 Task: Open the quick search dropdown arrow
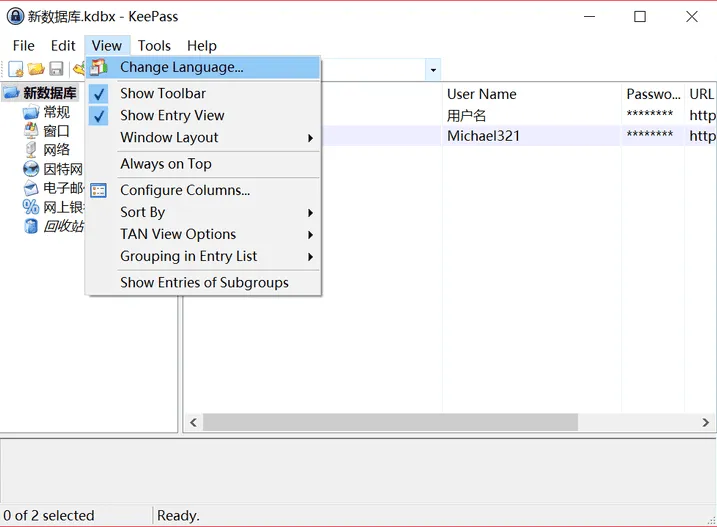tap(433, 70)
